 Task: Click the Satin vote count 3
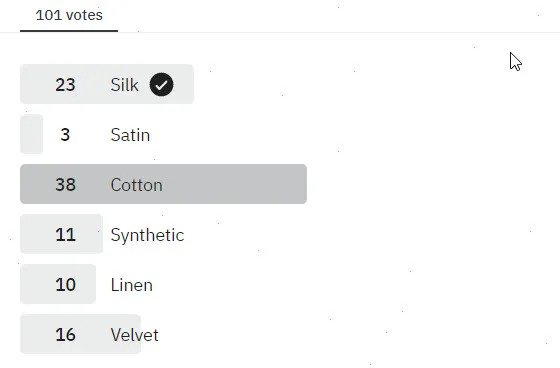65,135
